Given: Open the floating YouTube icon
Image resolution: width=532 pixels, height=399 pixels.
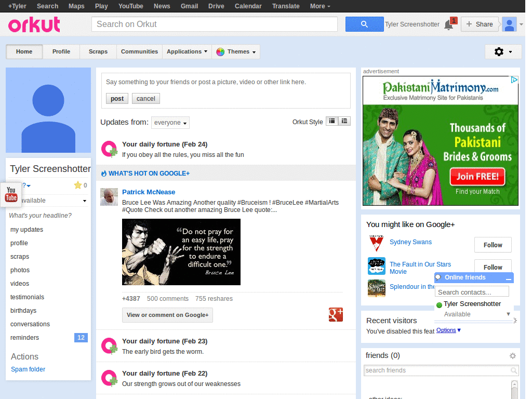Looking at the screenshot, I should (11, 194).
